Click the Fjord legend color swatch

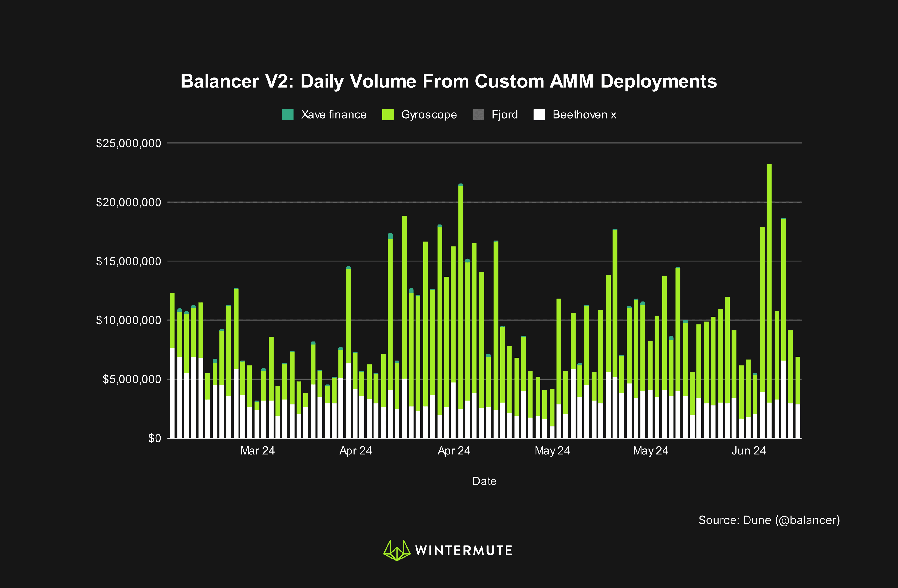pos(478,115)
